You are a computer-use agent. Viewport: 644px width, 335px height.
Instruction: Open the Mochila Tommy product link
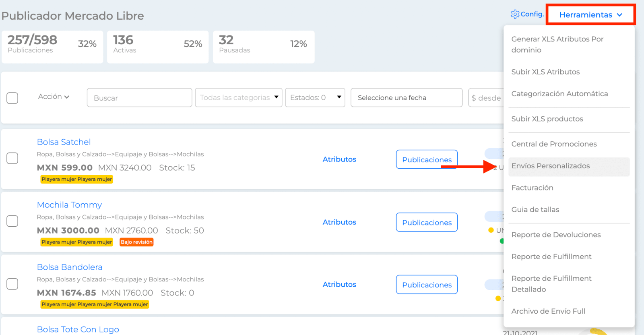pos(69,205)
